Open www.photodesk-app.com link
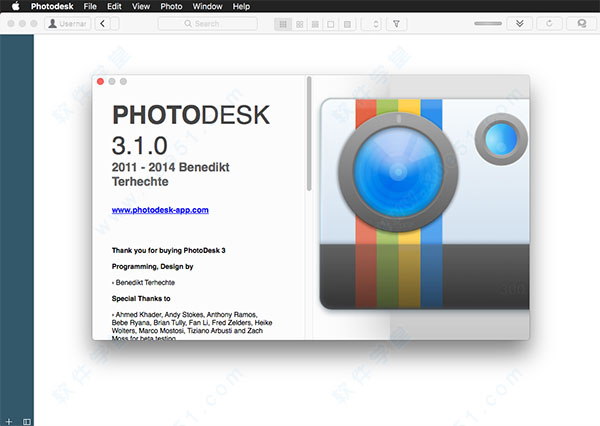This screenshot has width=600, height=426. pyautogui.click(x=160, y=210)
